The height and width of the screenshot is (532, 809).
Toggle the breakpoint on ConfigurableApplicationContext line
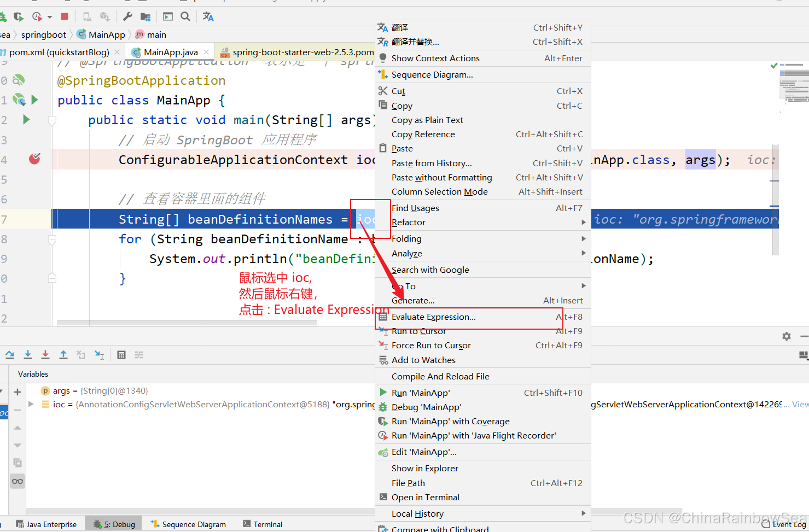coord(34,159)
